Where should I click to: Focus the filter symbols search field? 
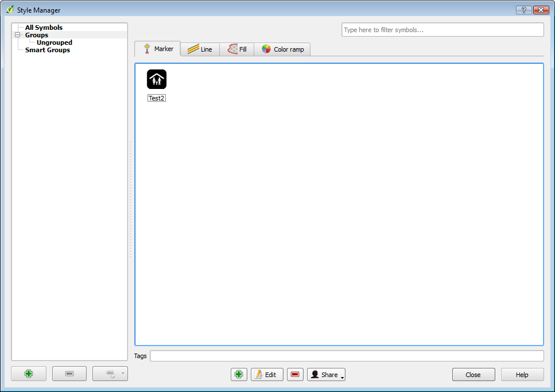click(x=443, y=30)
